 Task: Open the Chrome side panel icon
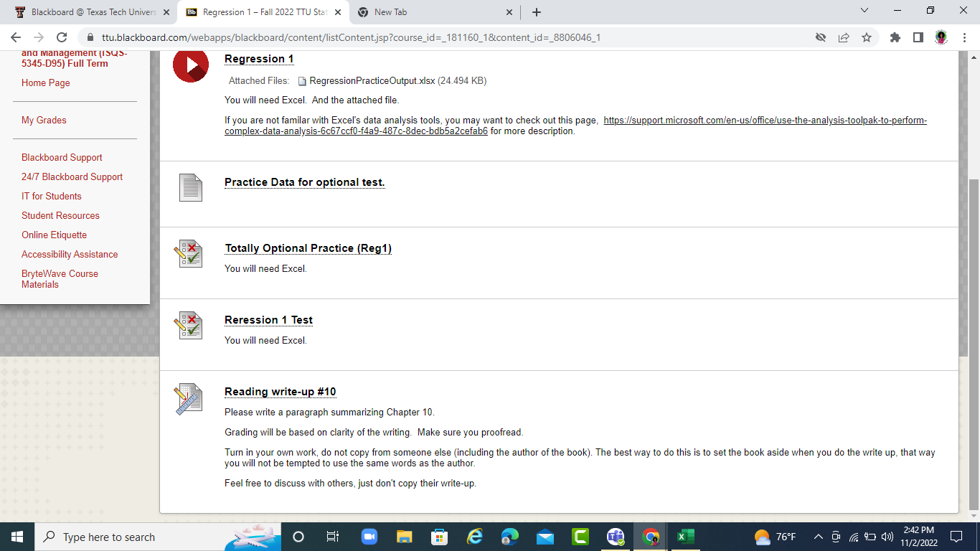[918, 37]
